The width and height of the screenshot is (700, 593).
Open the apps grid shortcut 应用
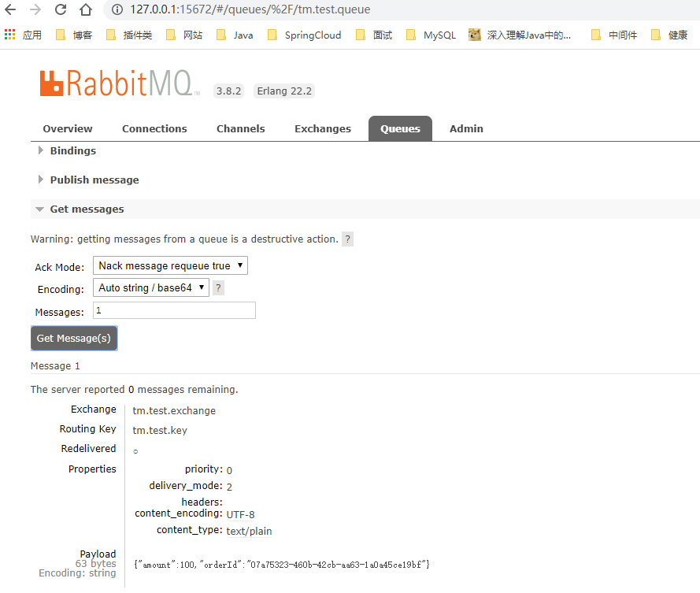(23, 35)
